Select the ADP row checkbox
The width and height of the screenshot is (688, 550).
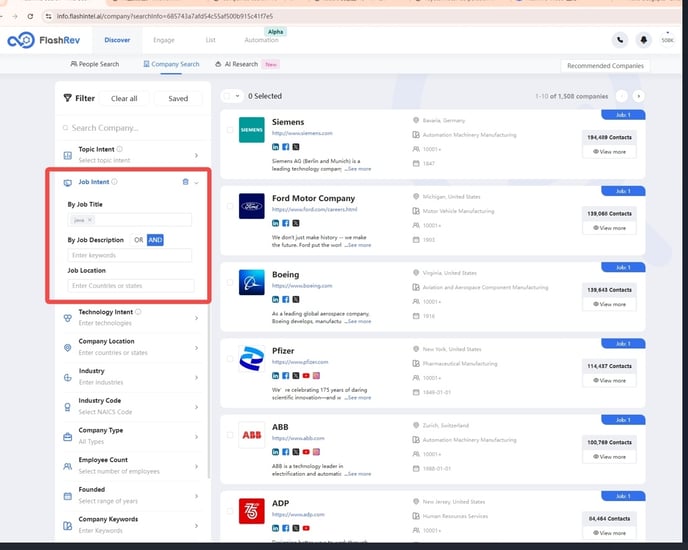click(229, 511)
